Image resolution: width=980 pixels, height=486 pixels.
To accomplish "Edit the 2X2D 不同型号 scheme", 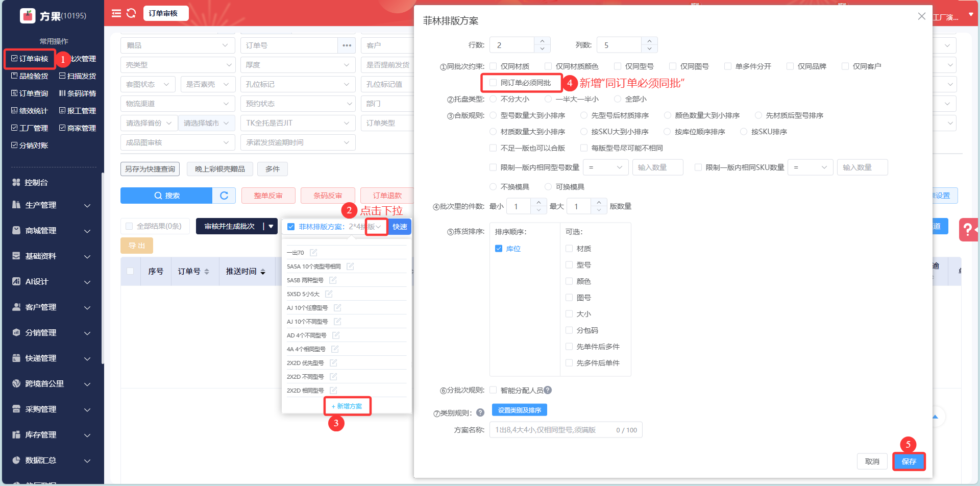I will click(333, 377).
